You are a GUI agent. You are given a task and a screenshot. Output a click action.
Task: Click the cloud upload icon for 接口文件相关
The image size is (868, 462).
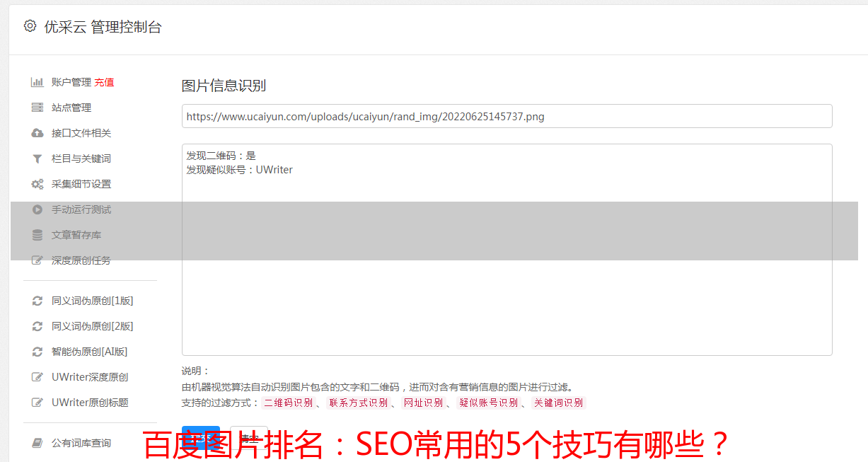tap(37, 133)
